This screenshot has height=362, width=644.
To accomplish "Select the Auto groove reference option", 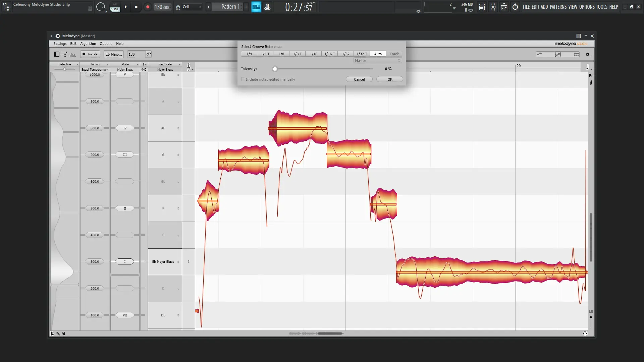I will pyautogui.click(x=378, y=54).
